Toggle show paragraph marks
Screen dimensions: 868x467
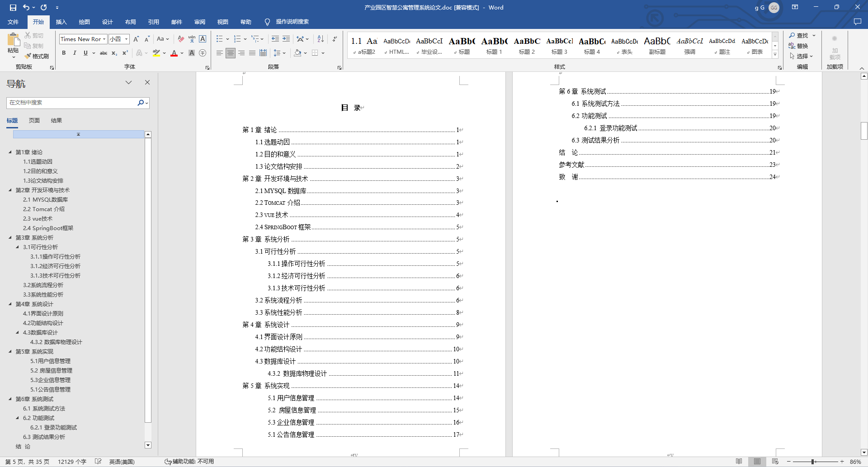coord(335,39)
